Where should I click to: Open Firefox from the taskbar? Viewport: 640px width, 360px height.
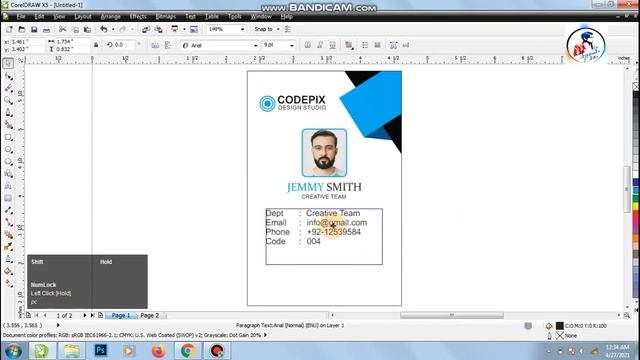pyautogui.click(x=158, y=351)
